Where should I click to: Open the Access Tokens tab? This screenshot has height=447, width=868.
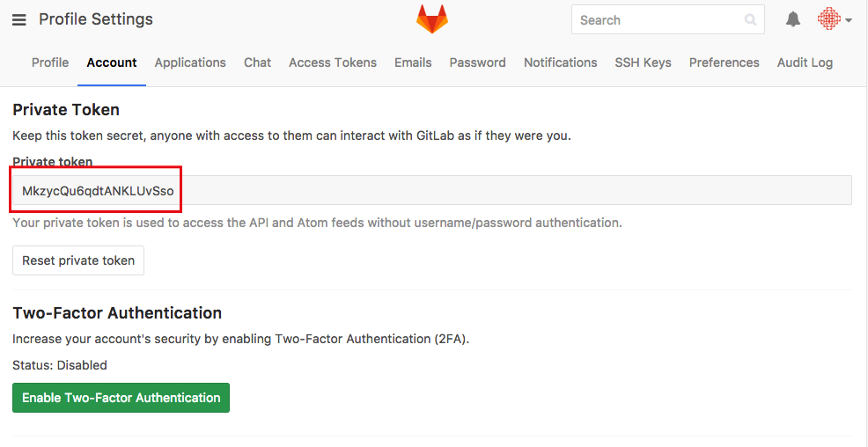pyautogui.click(x=333, y=62)
